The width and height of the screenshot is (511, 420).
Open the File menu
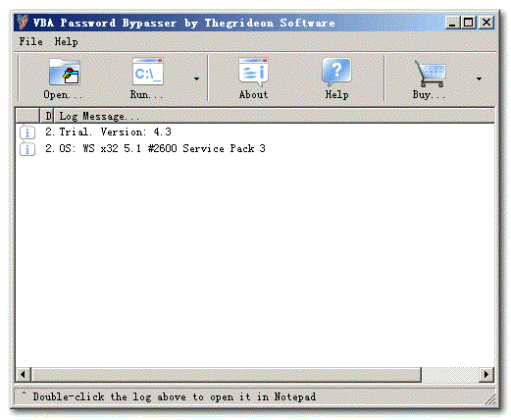30,41
